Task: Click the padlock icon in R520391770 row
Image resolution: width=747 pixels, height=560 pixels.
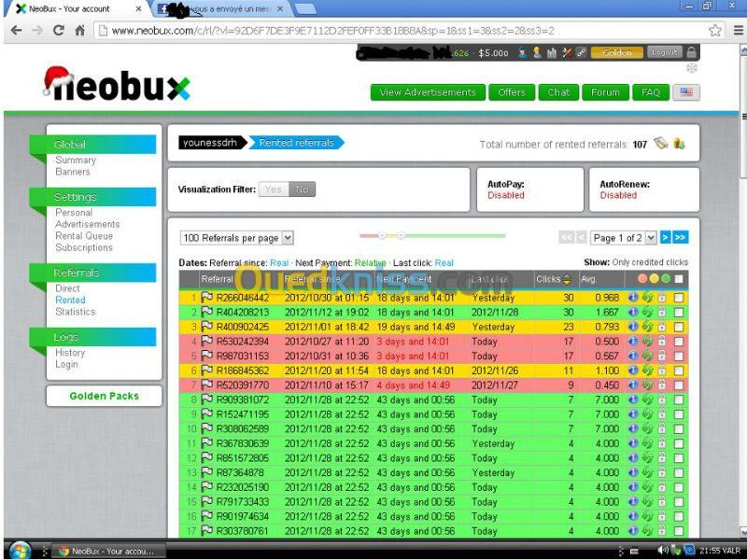Action: pyautogui.click(x=662, y=385)
